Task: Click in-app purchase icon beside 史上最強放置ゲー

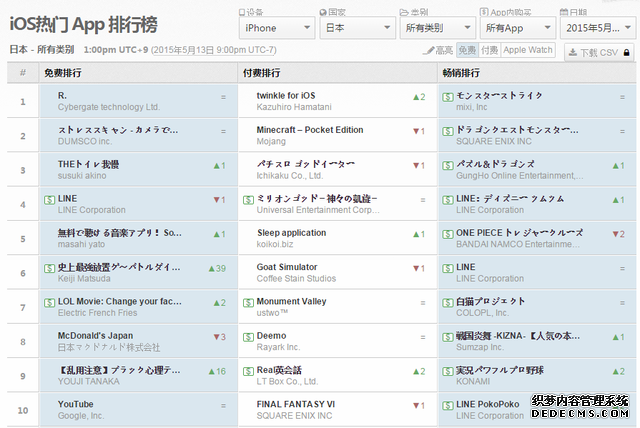Action: click(x=49, y=268)
